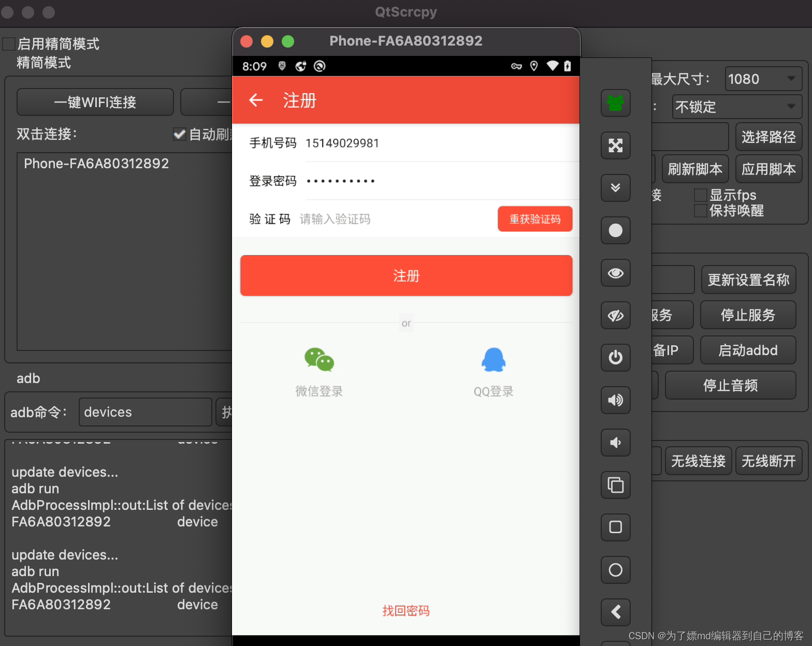Viewport: 812px width, 646px height.
Task: Tap the WeChat login icon
Action: coord(319,359)
